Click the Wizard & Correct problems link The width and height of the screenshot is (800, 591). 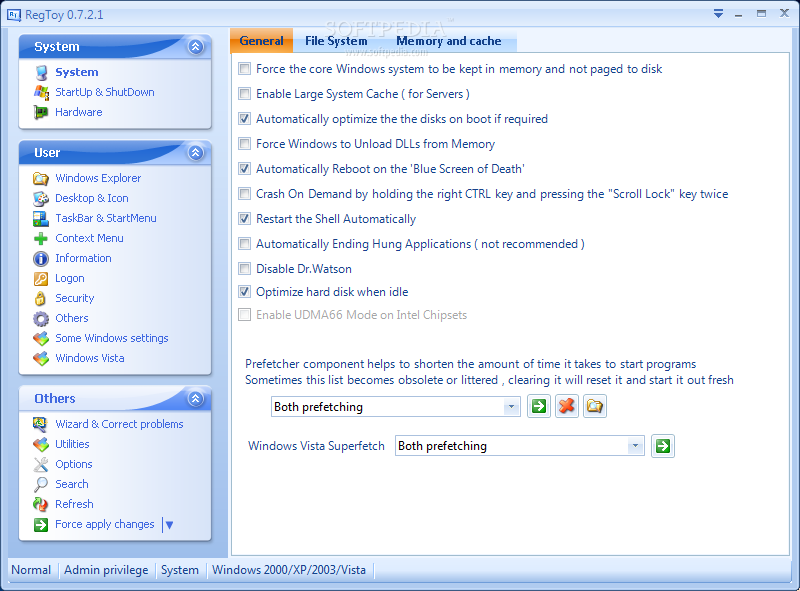point(119,424)
